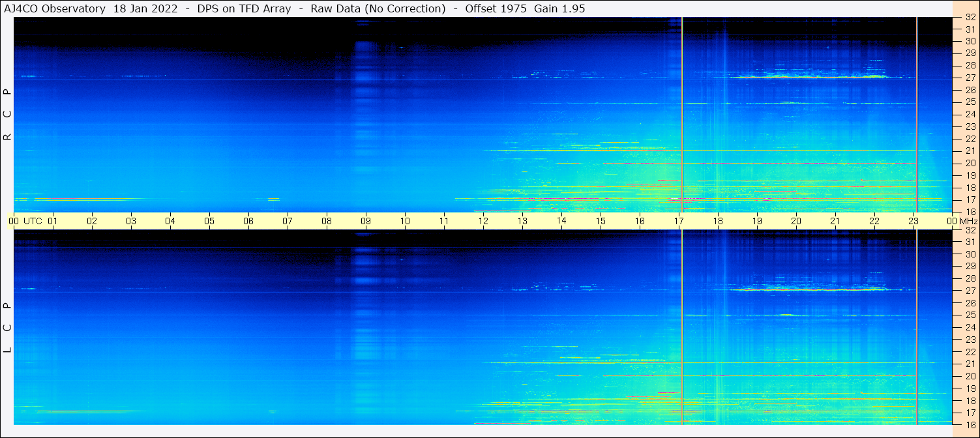
Task: Click the 18 MHz tick label of RCP panel
Action: (x=970, y=188)
